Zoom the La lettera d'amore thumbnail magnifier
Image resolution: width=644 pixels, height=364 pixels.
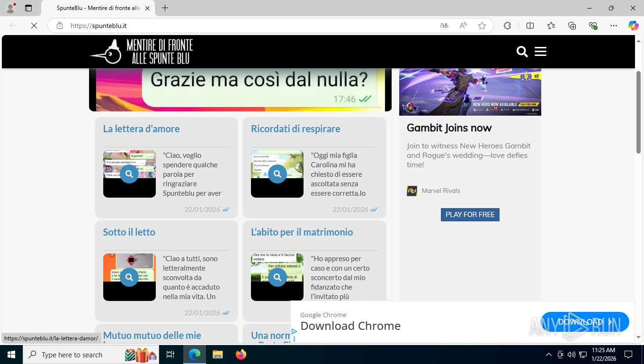[x=129, y=174]
